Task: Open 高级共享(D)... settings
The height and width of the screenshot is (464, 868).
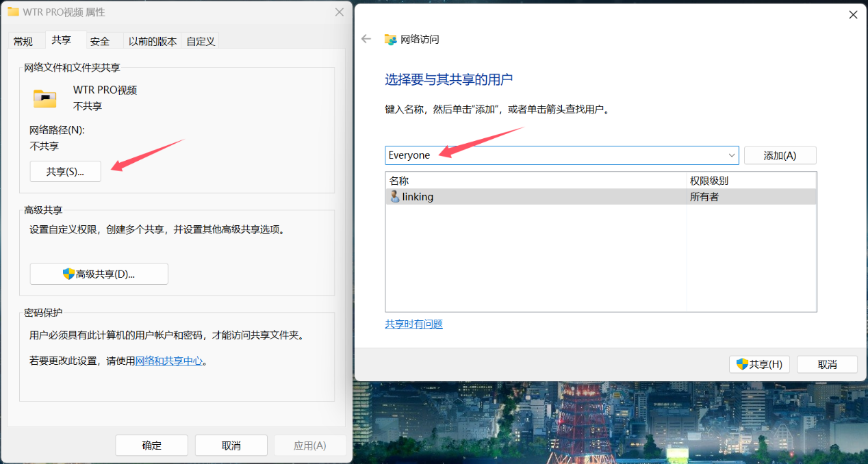Action: pos(99,274)
